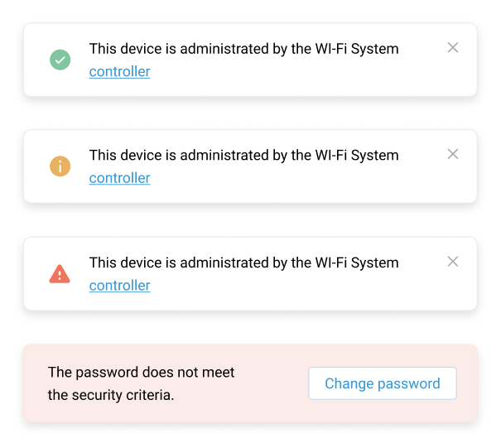Click the orange info circle icon
Image resolution: width=501 pixels, height=448 pixels.
(60, 166)
